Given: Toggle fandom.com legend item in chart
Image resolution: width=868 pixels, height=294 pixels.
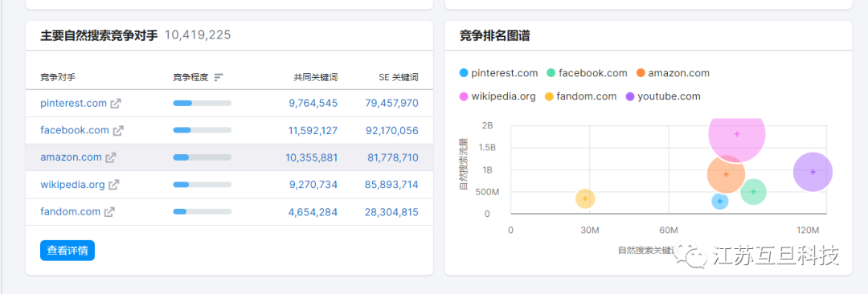Looking at the screenshot, I should click(581, 96).
